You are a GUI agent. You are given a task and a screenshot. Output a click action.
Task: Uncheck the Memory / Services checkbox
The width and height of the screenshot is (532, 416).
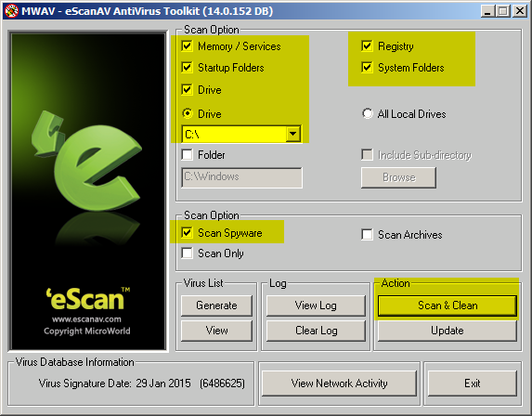pos(188,45)
